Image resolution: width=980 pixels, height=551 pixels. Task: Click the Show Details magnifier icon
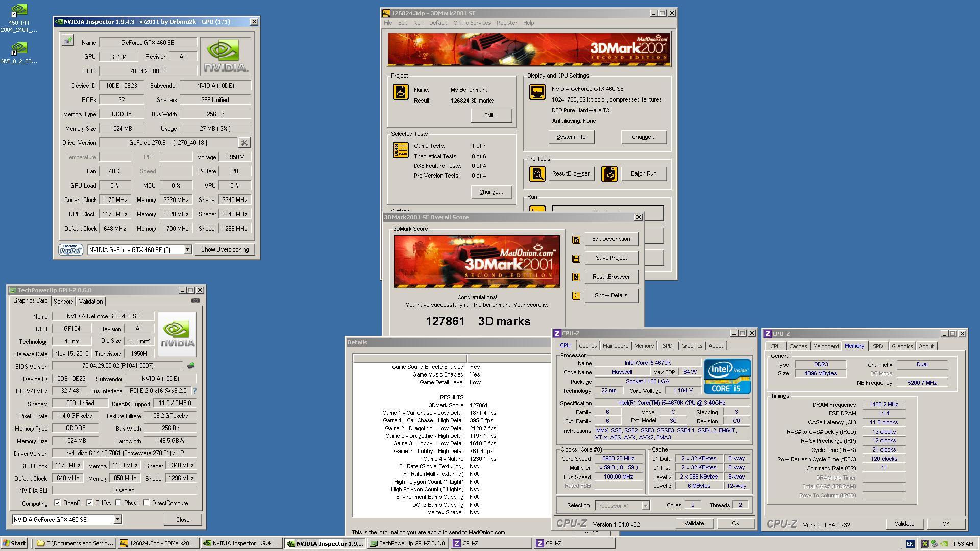pos(576,296)
